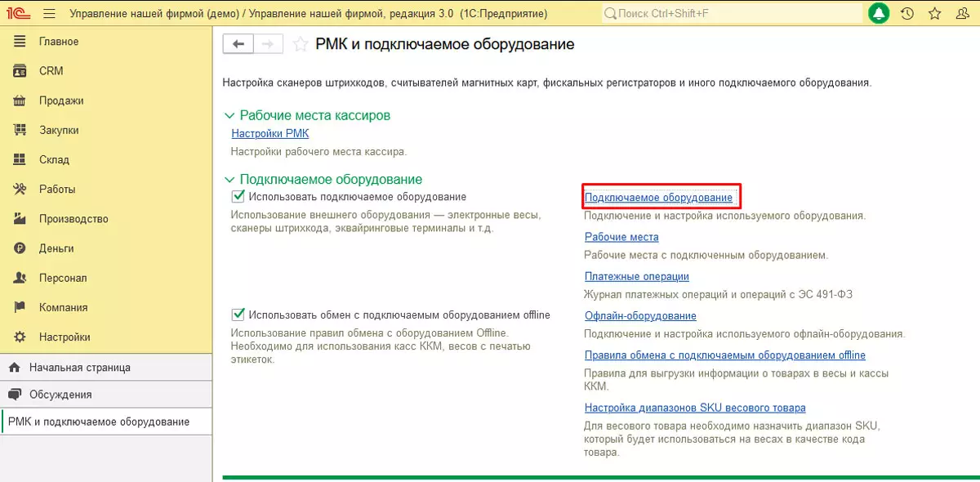Open the hamburger main menu
The image size is (980, 482).
[49, 13]
